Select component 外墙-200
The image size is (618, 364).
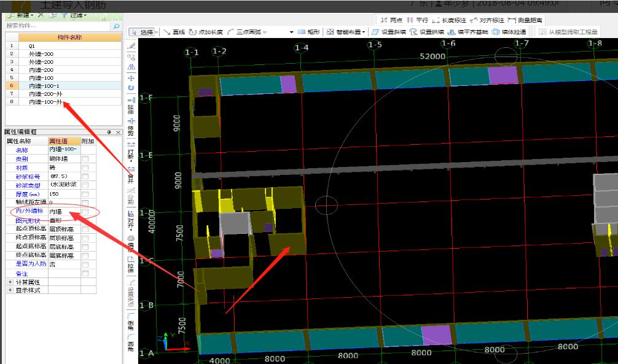[70, 62]
